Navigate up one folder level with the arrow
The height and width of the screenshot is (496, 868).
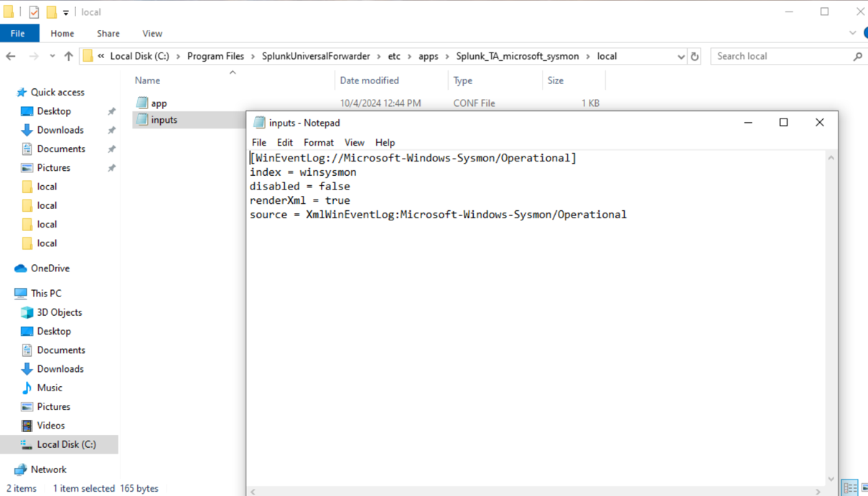tap(68, 56)
